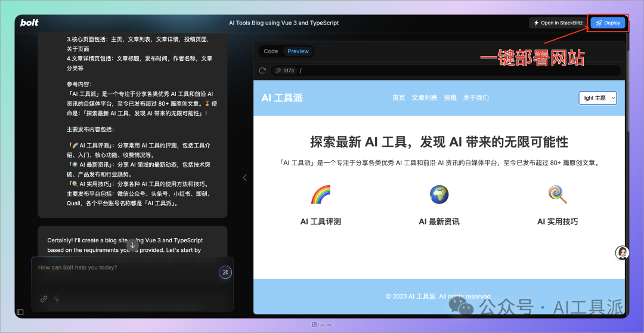The width and height of the screenshot is (644, 333).
Task: Click the AI 工具评测 heading
Action: pyautogui.click(x=320, y=221)
